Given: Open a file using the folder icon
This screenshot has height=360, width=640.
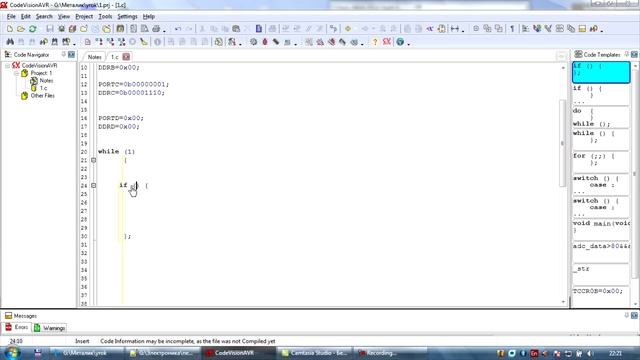Looking at the screenshot, I should tap(21, 29).
